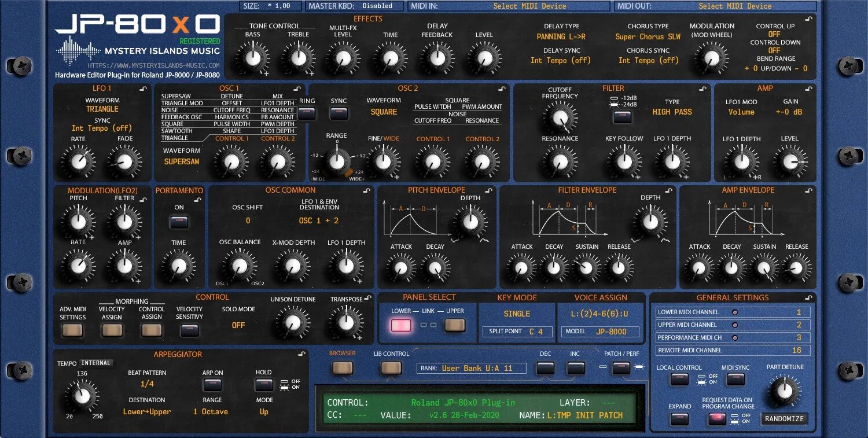Screen dimensions: 868x438
Task: Click the effects BASS tone knob
Action: coord(252,58)
